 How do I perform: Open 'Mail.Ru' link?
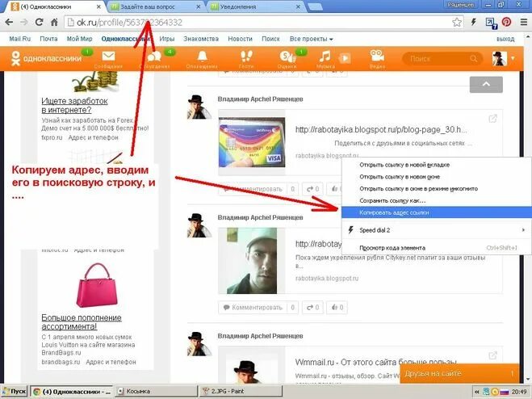19,39
